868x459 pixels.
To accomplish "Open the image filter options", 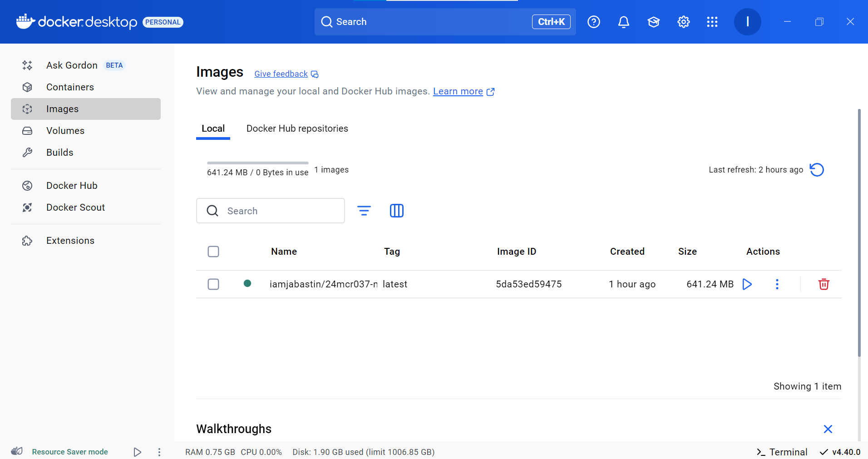I will pos(364,211).
